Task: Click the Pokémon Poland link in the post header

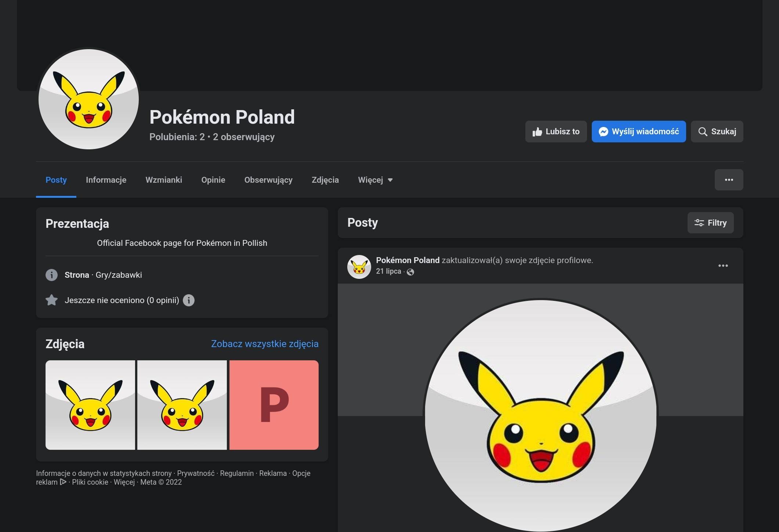Action: [407, 260]
